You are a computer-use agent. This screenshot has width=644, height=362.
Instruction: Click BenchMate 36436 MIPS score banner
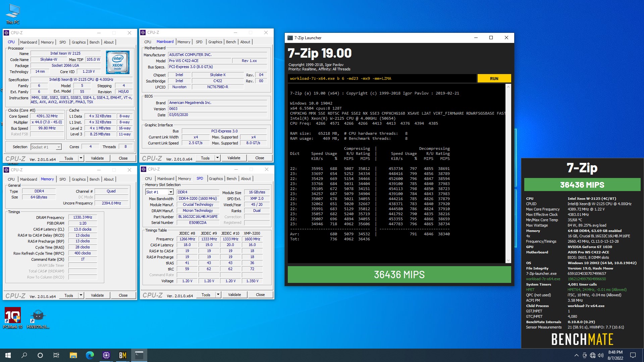pos(582,185)
